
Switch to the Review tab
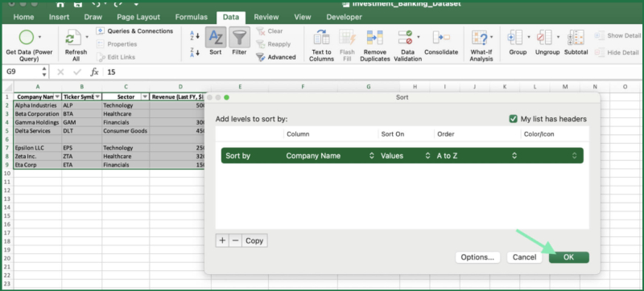pos(267,17)
